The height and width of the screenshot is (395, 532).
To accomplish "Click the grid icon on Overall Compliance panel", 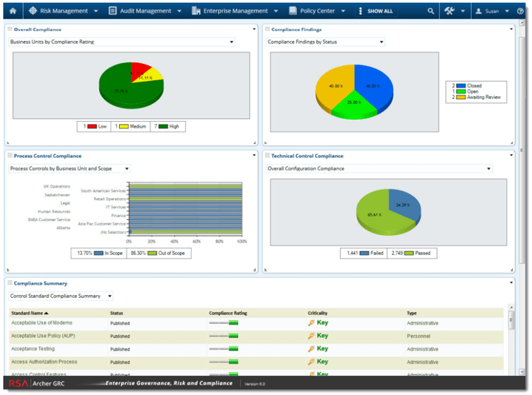I will (11, 27).
